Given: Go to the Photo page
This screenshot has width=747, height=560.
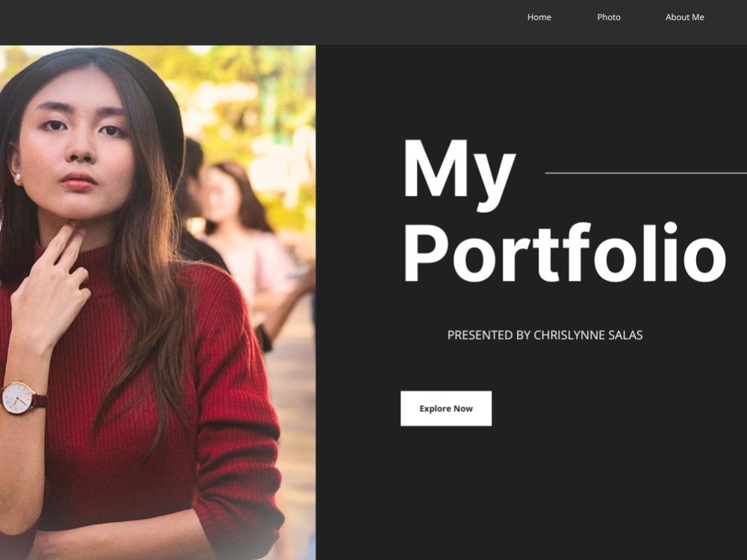Looking at the screenshot, I should point(608,17).
